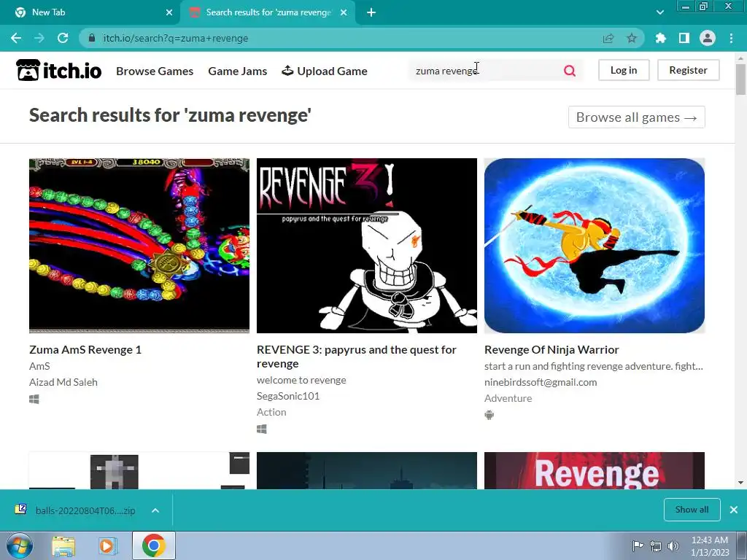Click the Log in button
The image size is (747, 560).
(624, 70)
